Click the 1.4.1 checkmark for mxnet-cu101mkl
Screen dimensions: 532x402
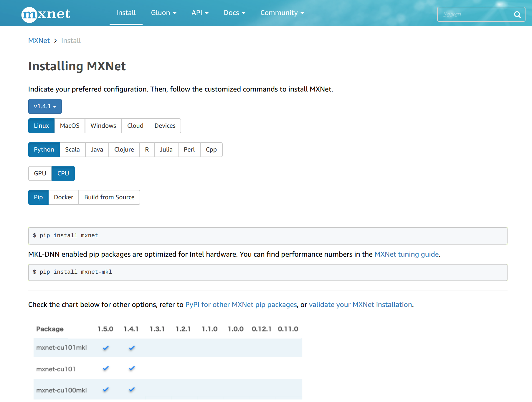132,348
